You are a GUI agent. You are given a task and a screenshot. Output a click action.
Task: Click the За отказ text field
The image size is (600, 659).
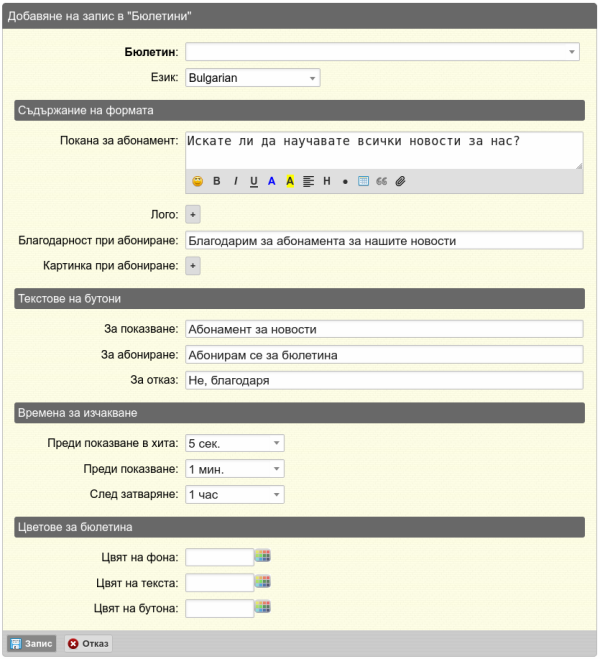(384, 380)
